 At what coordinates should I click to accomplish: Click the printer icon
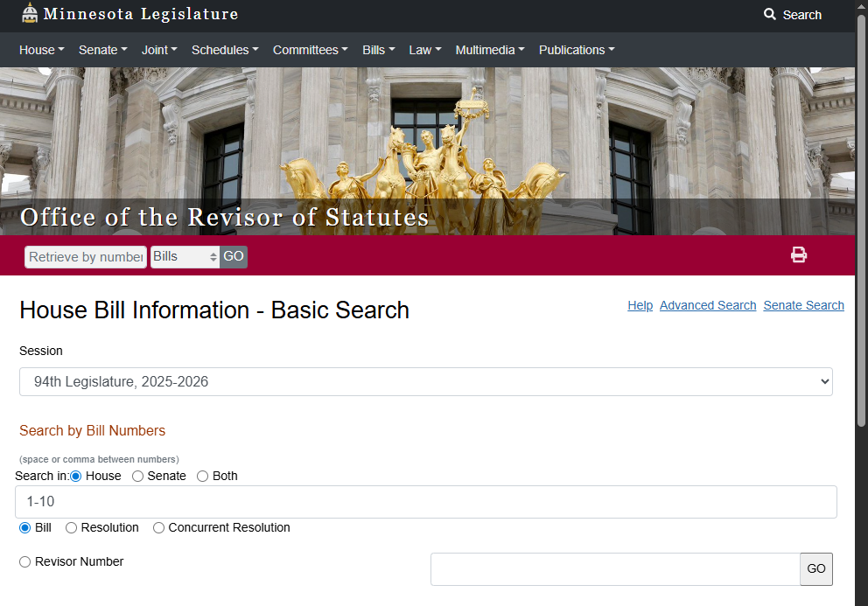pos(798,254)
